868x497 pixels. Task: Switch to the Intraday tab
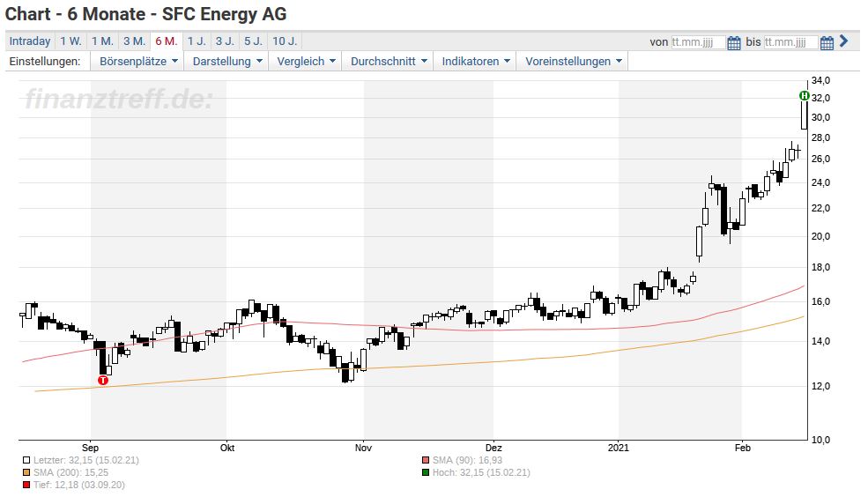[30, 41]
